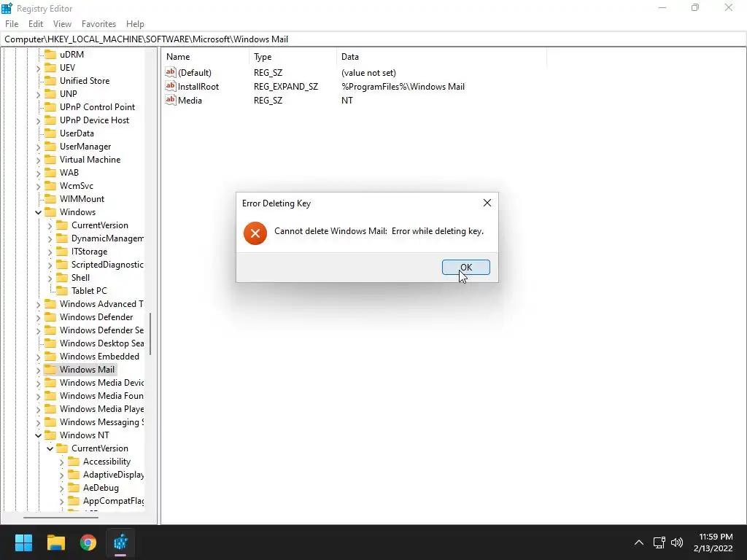Select the Media string value icon

coord(171,100)
